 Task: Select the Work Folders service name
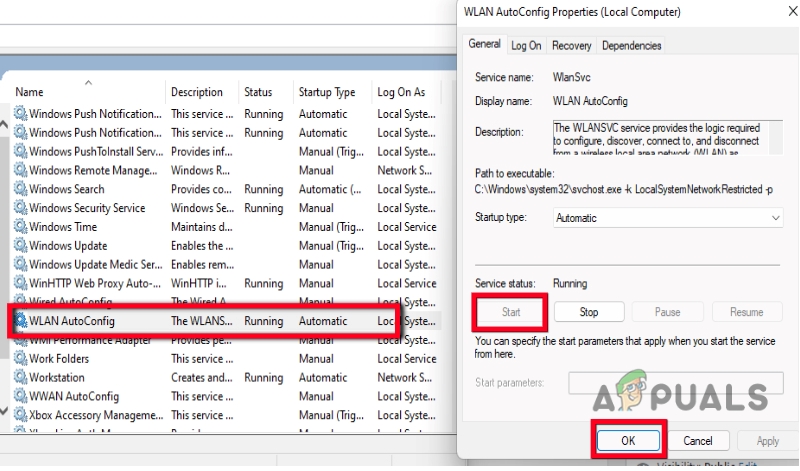click(x=59, y=359)
